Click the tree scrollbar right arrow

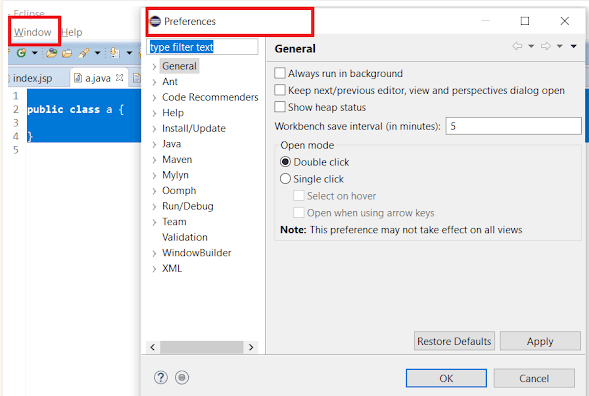pyautogui.click(x=251, y=347)
